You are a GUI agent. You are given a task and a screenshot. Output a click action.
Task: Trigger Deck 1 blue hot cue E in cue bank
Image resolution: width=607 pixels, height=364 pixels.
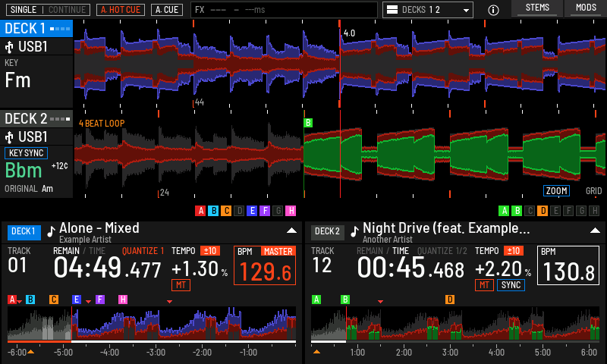click(x=252, y=211)
